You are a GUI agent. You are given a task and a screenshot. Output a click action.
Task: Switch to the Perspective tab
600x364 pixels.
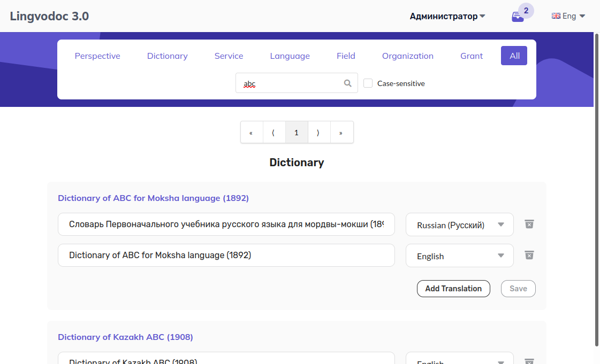tap(97, 56)
